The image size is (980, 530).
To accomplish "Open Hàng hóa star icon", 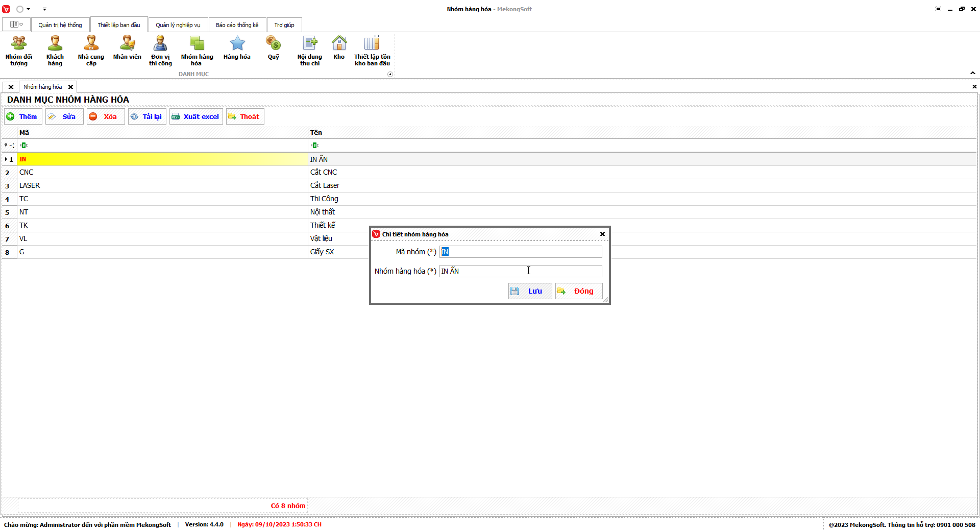I will click(x=237, y=49).
